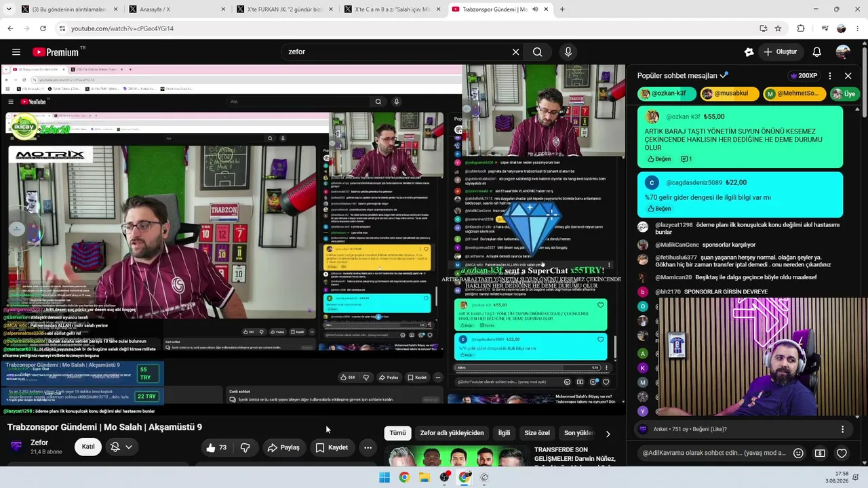The height and width of the screenshot is (488, 868).
Task: Open more actions for the video
Action: coord(368,447)
